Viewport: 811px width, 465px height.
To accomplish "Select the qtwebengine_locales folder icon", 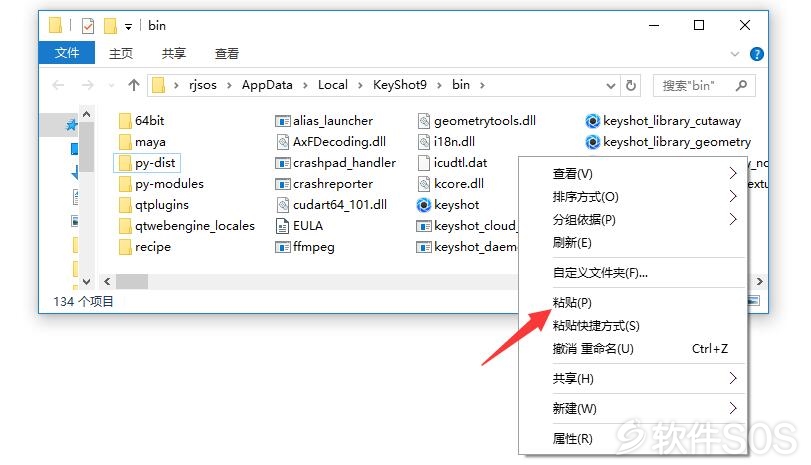I will point(125,226).
